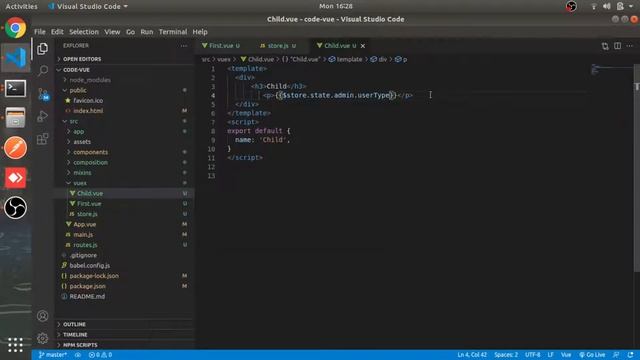Image resolution: width=640 pixels, height=360 pixels.
Task: Change indentation via Spaces: 2
Action: 506,355
